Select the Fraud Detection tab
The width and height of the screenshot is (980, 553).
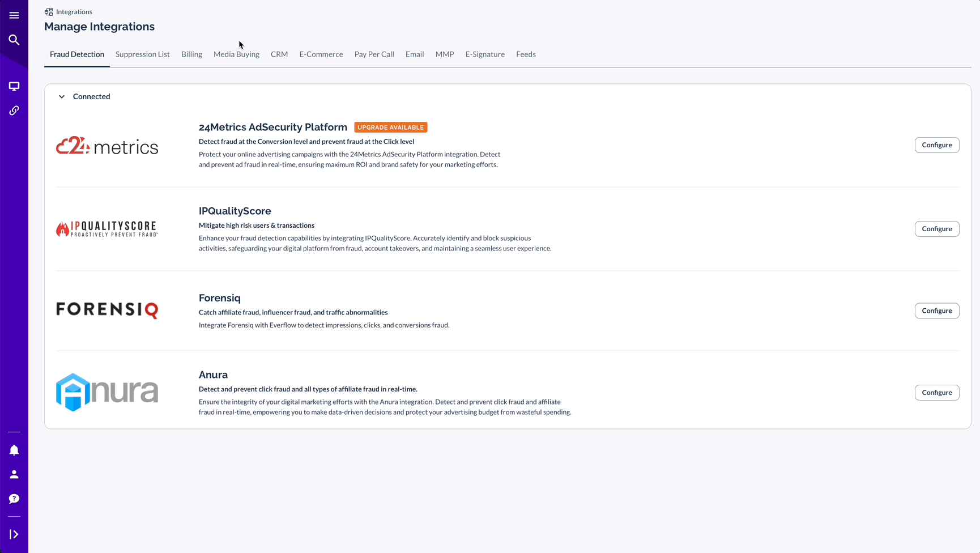(77, 54)
